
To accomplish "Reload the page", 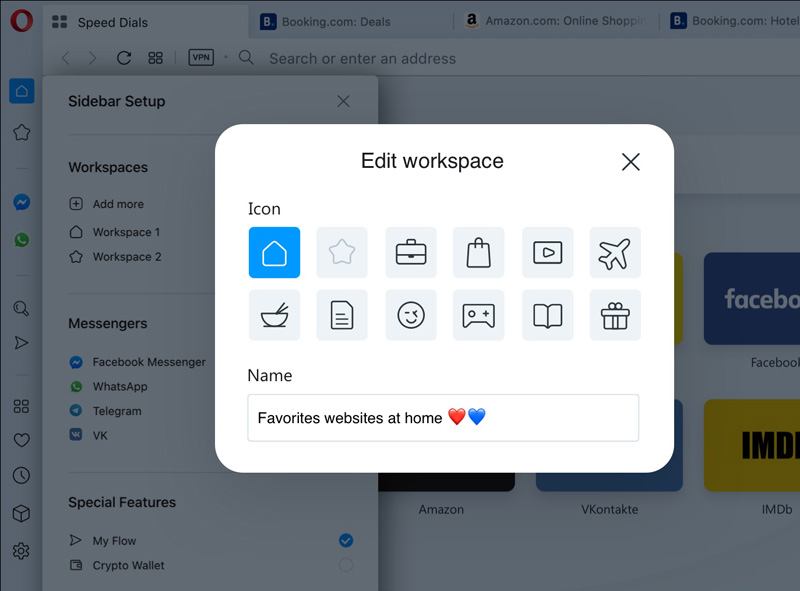I will click(124, 58).
